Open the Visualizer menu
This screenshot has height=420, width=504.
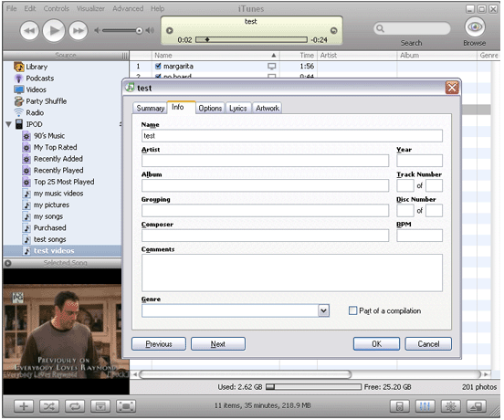(90, 9)
